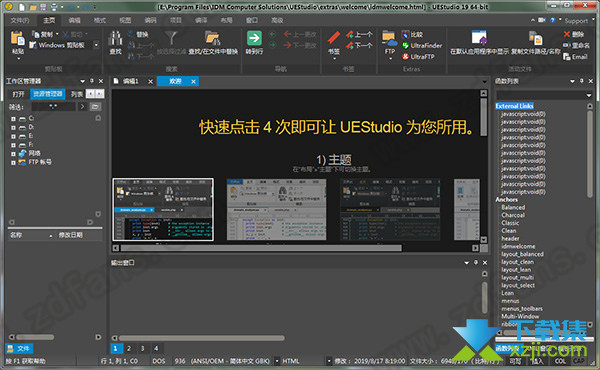Image resolution: width=600 pixels, height=370 pixels.
Task: Click Find in Files (查找/在文件中替换) icon
Action: pyautogui.click(x=213, y=39)
